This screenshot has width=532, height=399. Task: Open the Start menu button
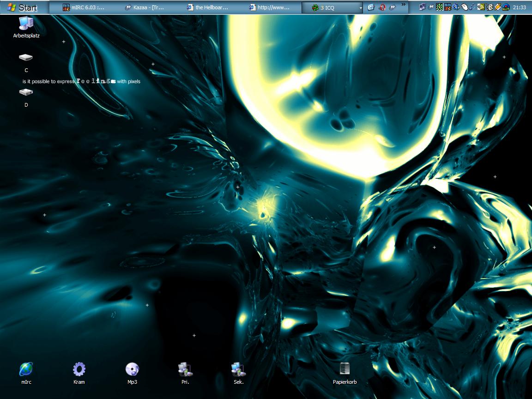click(23, 7)
